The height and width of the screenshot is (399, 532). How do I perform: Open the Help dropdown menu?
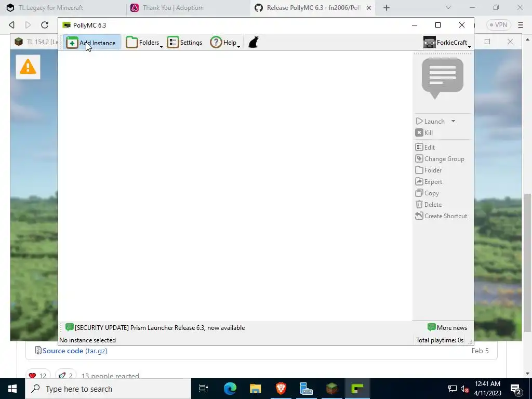point(225,43)
